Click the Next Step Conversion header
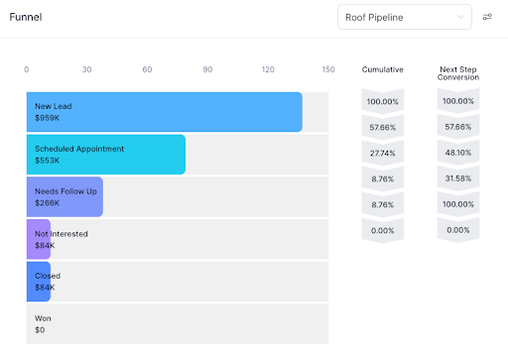Screen dimensions: 508x363 pyautogui.click(x=458, y=73)
